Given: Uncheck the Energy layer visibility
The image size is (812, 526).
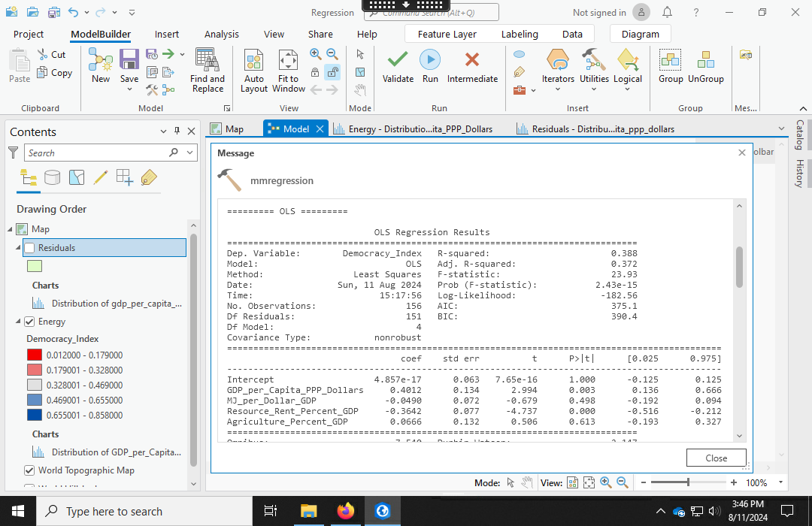Looking at the screenshot, I should 29,322.
